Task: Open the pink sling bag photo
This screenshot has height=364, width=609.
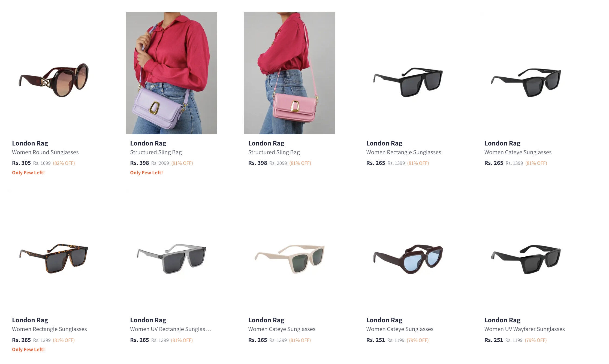Action: click(x=290, y=73)
